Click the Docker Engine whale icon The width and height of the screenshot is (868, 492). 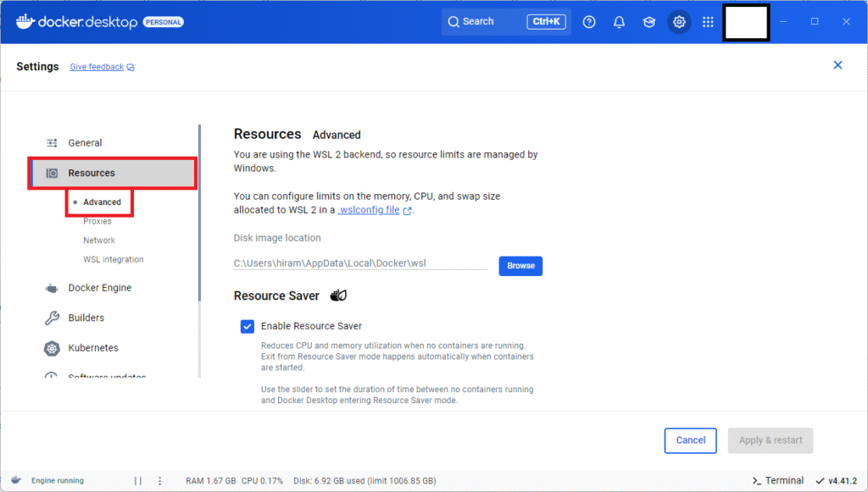tap(52, 288)
